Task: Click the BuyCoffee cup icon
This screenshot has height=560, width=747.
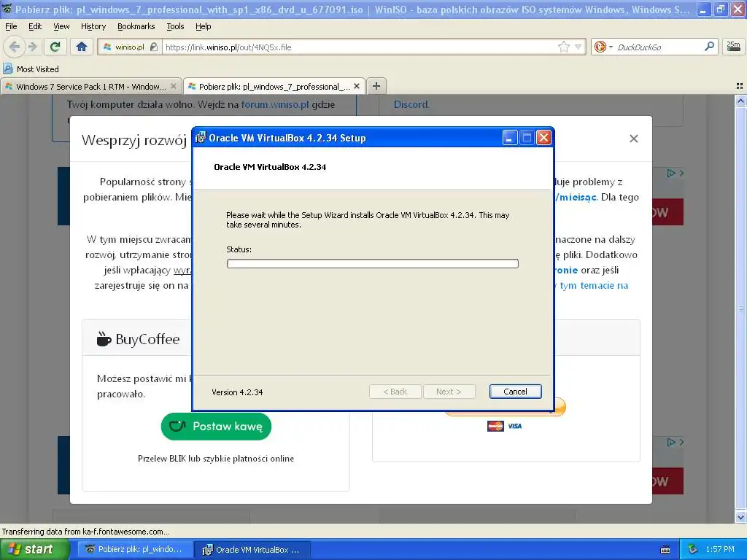Action: (104, 338)
